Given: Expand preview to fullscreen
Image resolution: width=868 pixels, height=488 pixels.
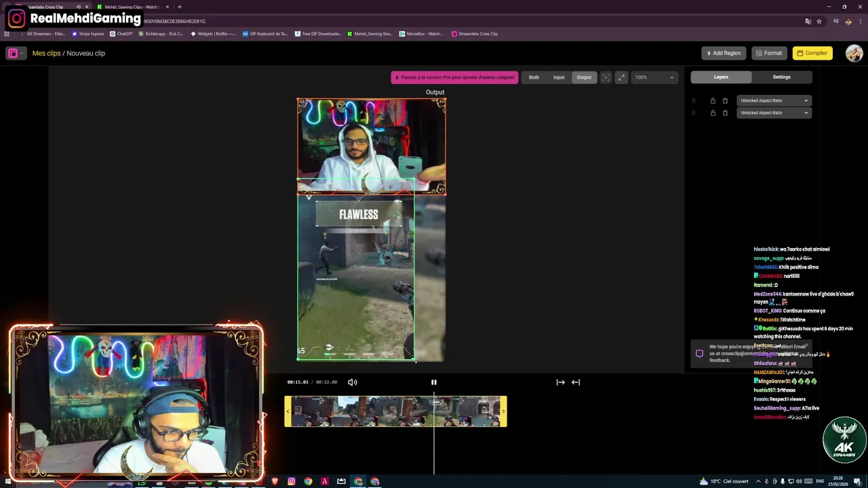Looking at the screenshot, I should [621, 77].
